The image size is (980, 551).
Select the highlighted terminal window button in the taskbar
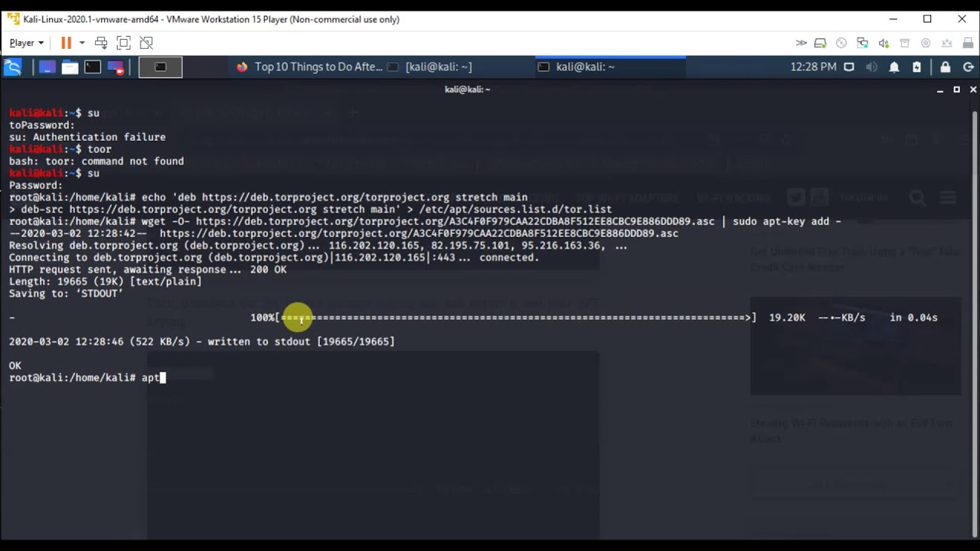click(160, 67)
